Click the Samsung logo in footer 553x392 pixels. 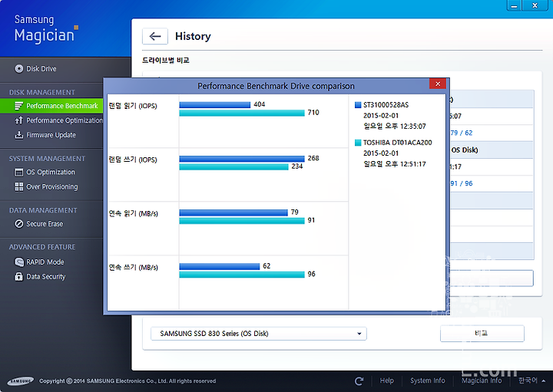tap(21, 381)
